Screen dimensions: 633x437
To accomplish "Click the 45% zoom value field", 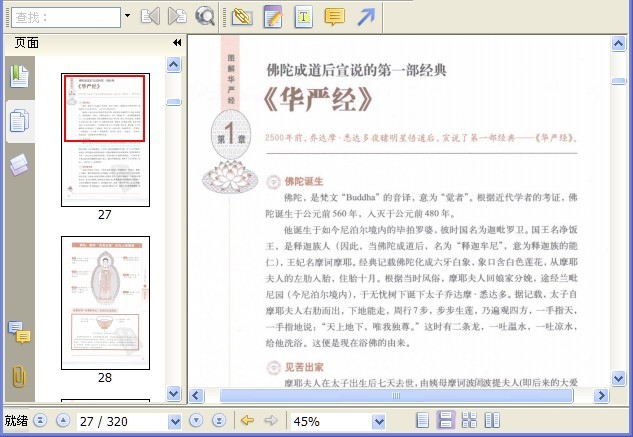I will 331,422.
